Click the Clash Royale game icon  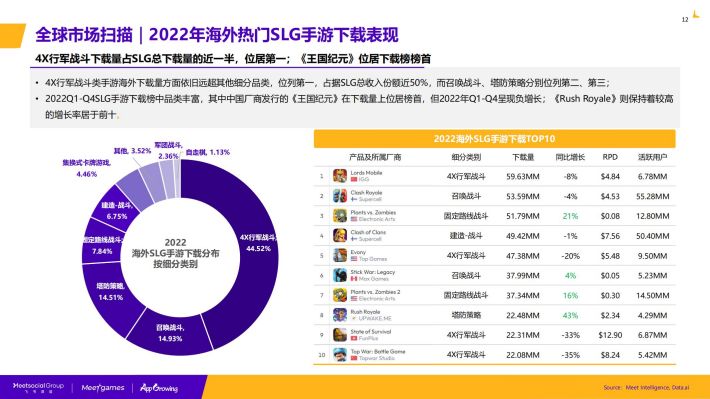coord(340,196)
